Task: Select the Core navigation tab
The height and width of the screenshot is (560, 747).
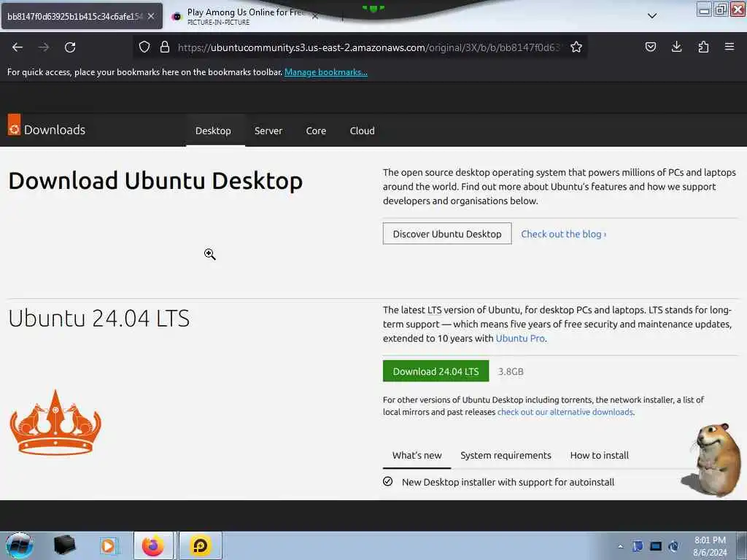Action: (316, 131)
